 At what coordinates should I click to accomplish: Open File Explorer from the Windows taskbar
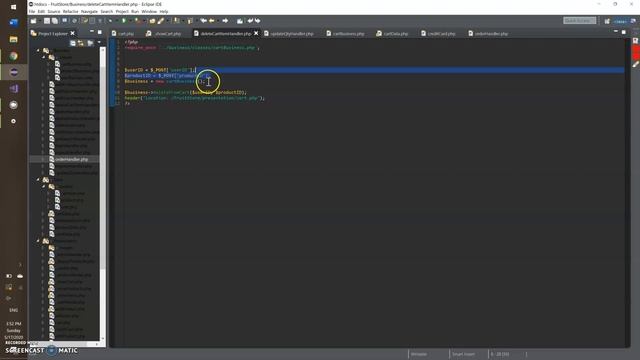(x=13, y=39)
